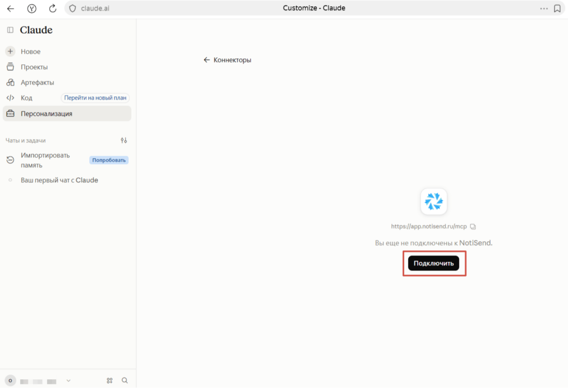
Task: Click the plus icon beside Новое
Action: [10, 52]
